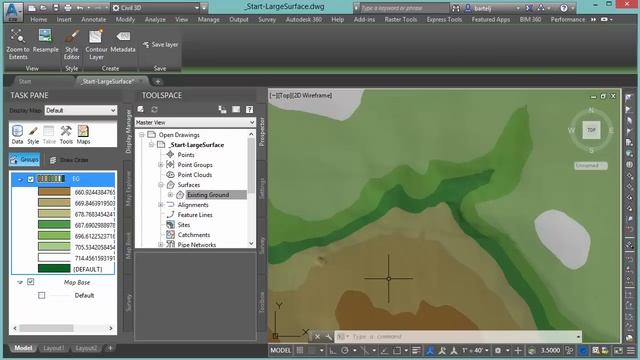Click the annotation scale 1" = 40'

472,350
